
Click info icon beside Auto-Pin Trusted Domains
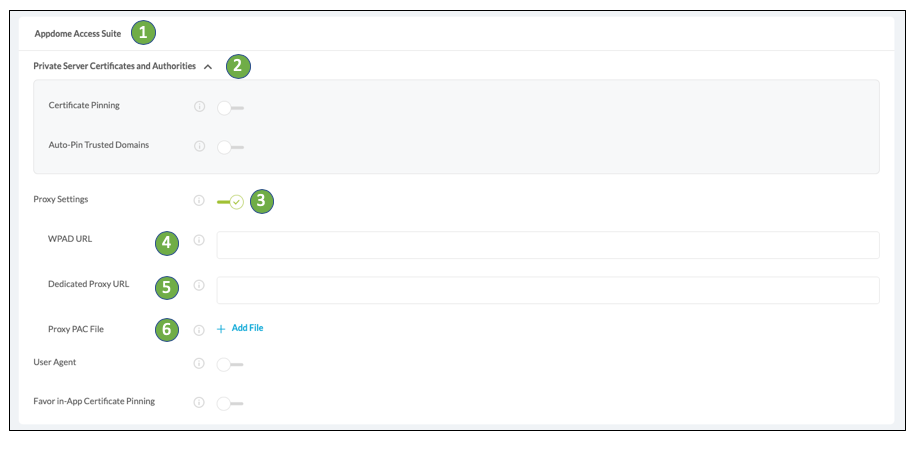[199, 146]
